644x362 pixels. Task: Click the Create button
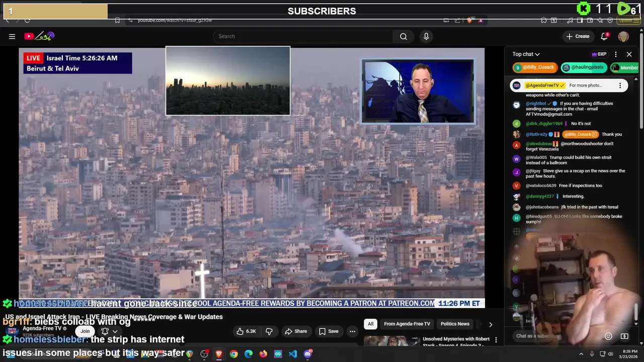tap(578, 36)
